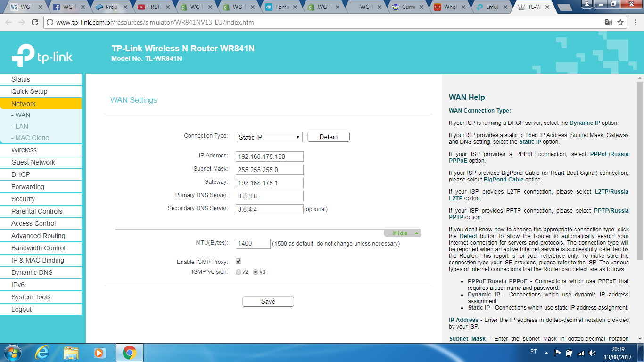Click the browser reload icon

click(35, 22)
